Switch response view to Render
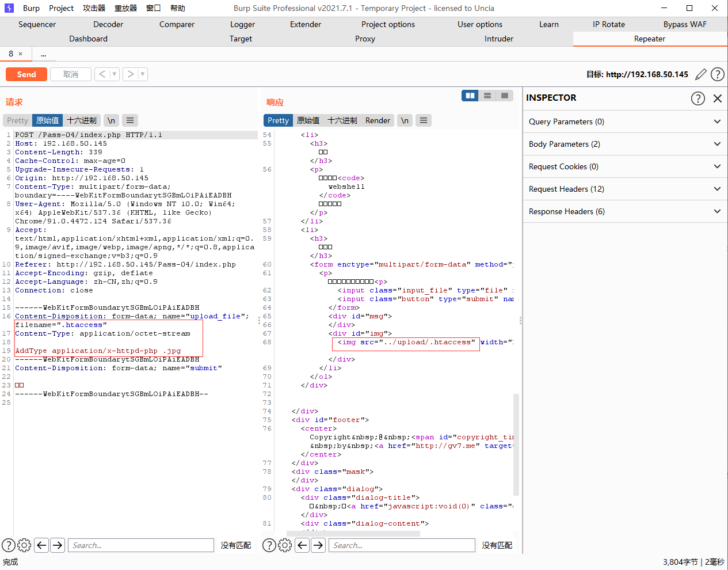The width and height of the screenshot is (728, 570). point(378,120)
